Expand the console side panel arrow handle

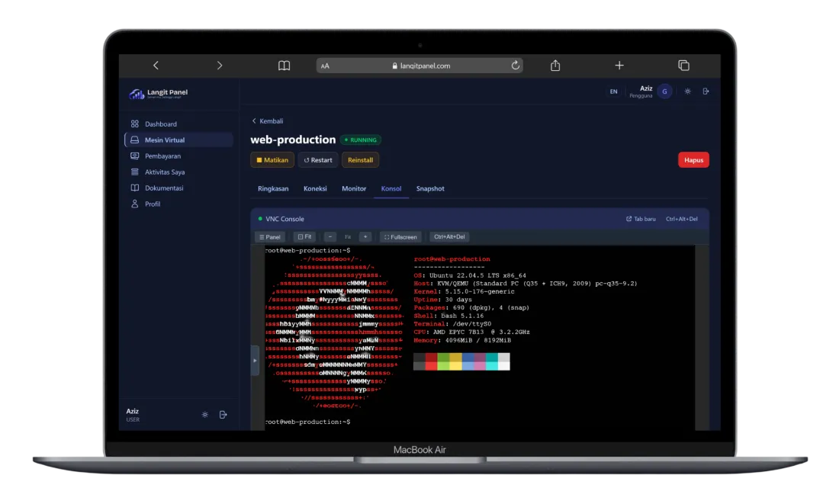[x=255, y=361]
